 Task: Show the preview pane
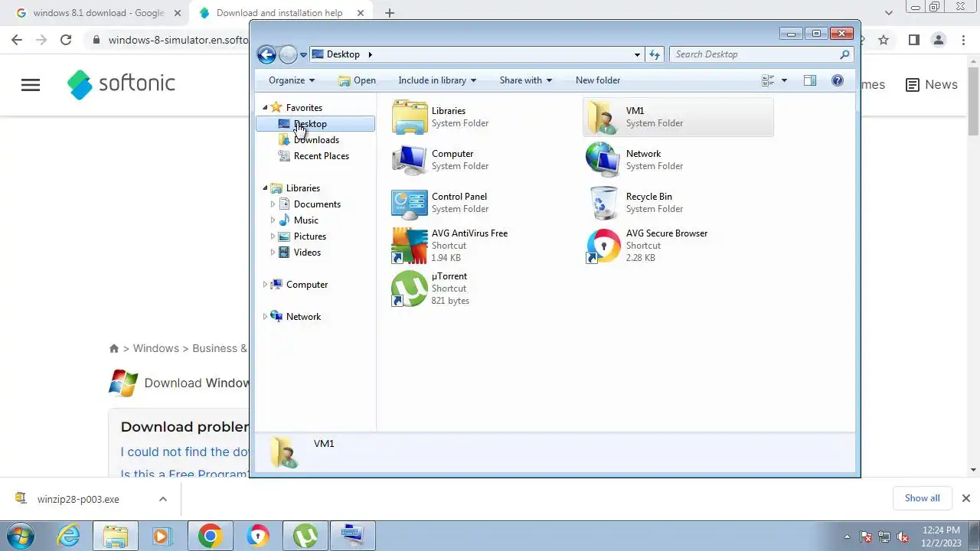coord(810,80)
